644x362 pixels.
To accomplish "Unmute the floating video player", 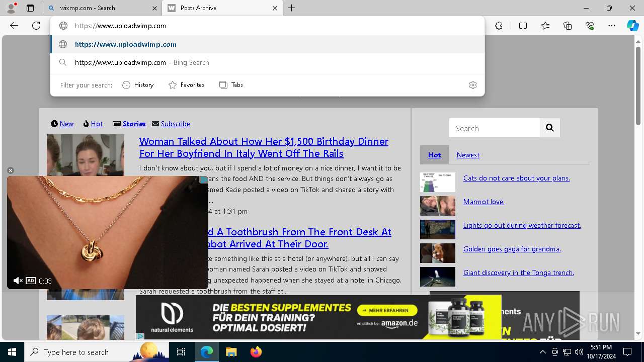I will [18, 281].
